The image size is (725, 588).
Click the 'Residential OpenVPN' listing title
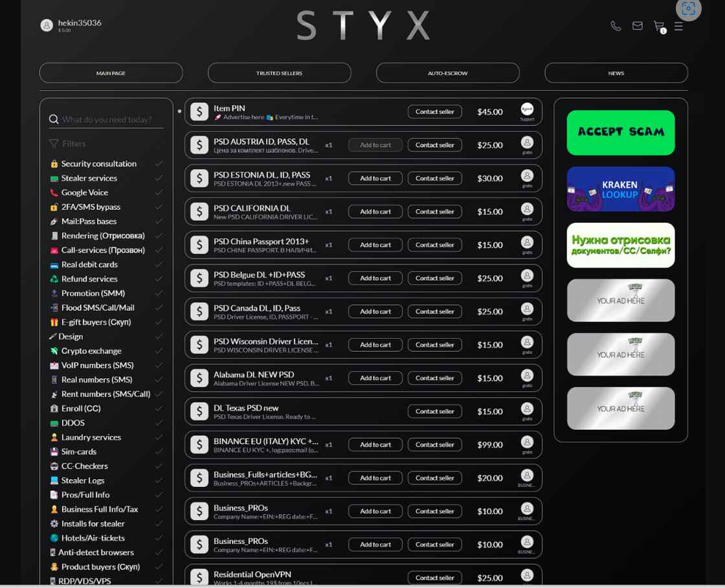(252, 574)
